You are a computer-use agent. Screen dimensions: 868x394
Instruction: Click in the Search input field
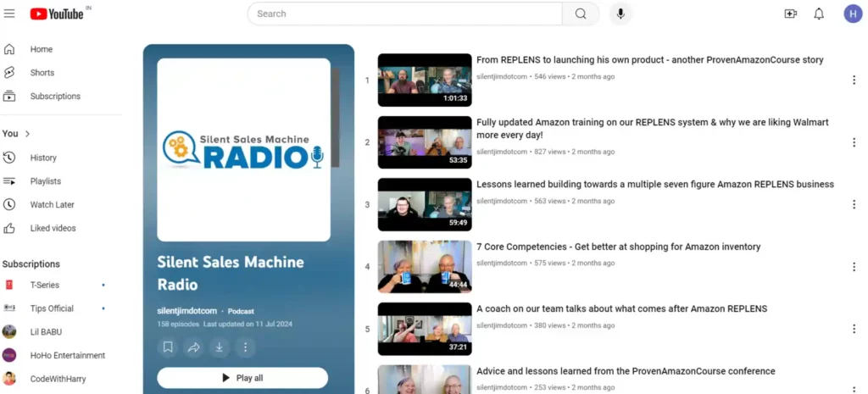[405, 14]
